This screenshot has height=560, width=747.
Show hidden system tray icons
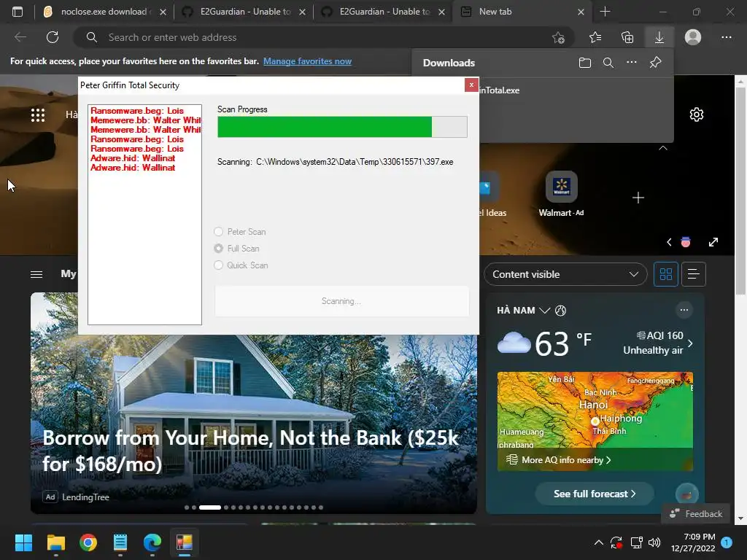(599, 542)
